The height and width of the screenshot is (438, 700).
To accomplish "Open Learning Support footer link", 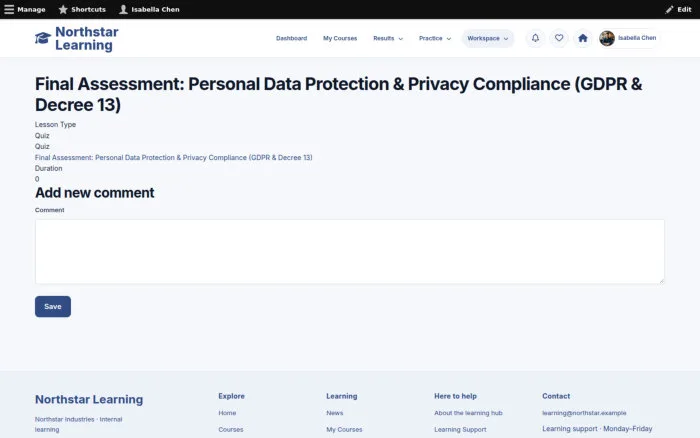I will coord(460,430).
